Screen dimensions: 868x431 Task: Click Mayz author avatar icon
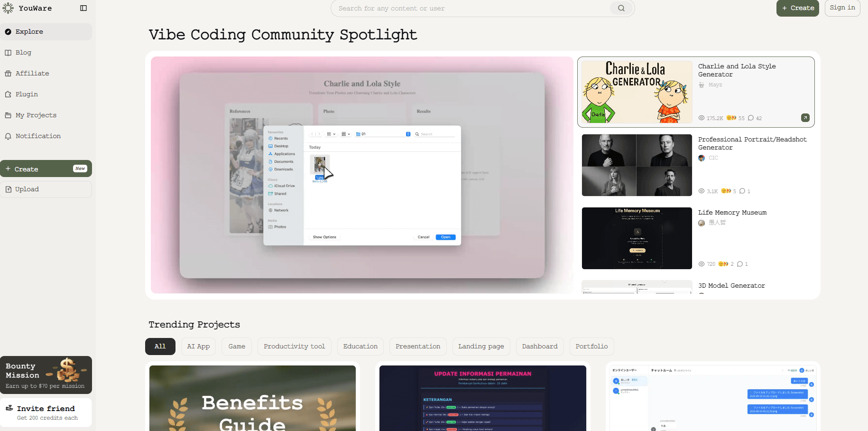tap(702, 85)
